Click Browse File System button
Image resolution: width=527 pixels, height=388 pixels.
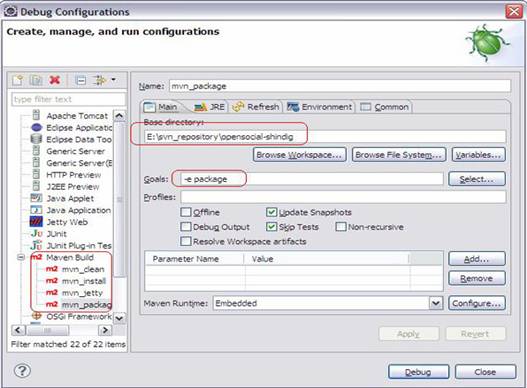(399, 155)
